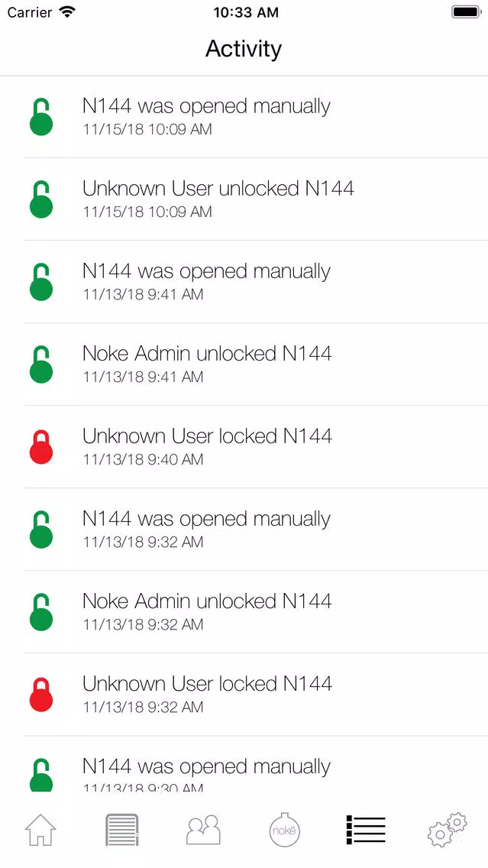The image size is (488, 868).
Task: Tap green unlocked padlock for 10:09 AM manual open
Action: click(x=41, y=117)
